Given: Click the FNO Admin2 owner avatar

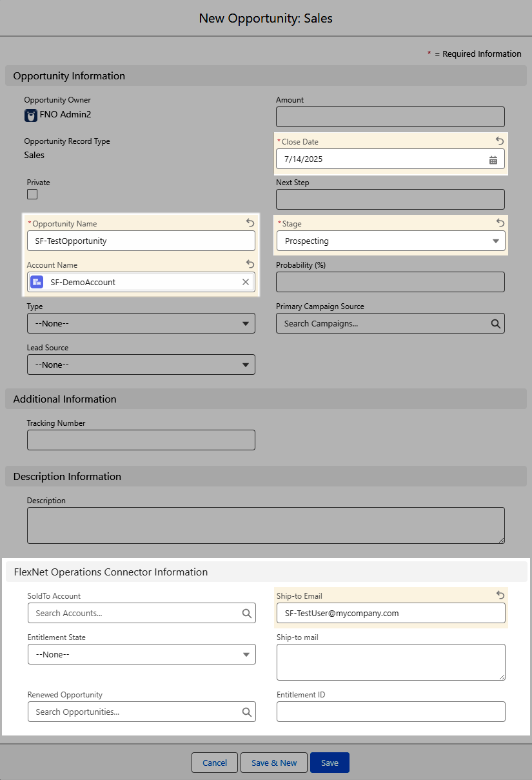Looking at the screenshot, I should [31, 115].
